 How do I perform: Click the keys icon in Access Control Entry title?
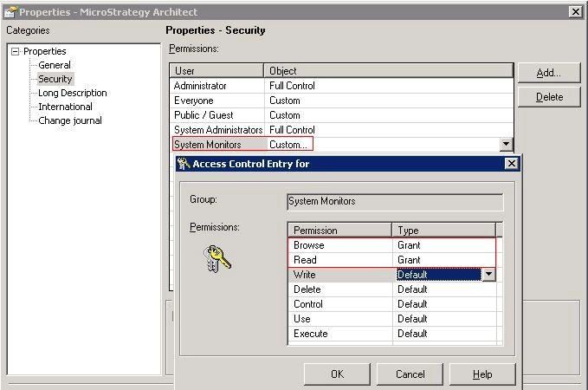184,164
